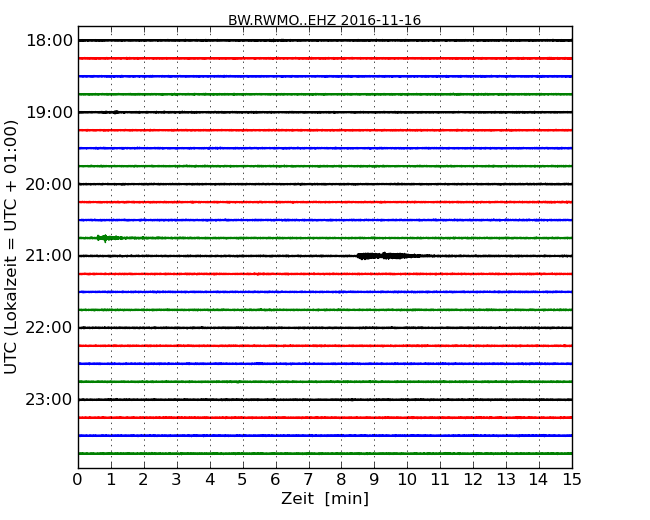Click the 18:00 time label
The width and height of the screenshot is (650, 520).
pos(49,41)
